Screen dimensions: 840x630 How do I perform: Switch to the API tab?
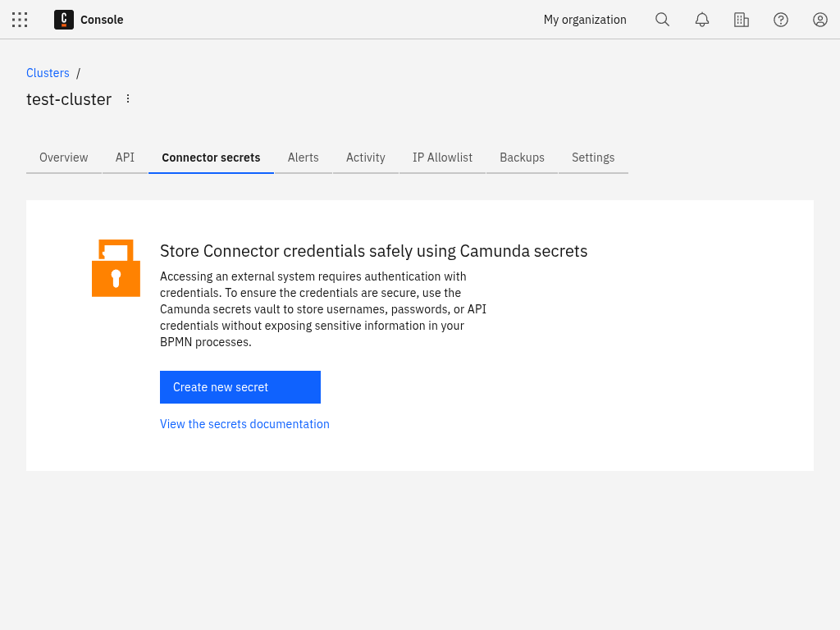click(x=125, y=157)
